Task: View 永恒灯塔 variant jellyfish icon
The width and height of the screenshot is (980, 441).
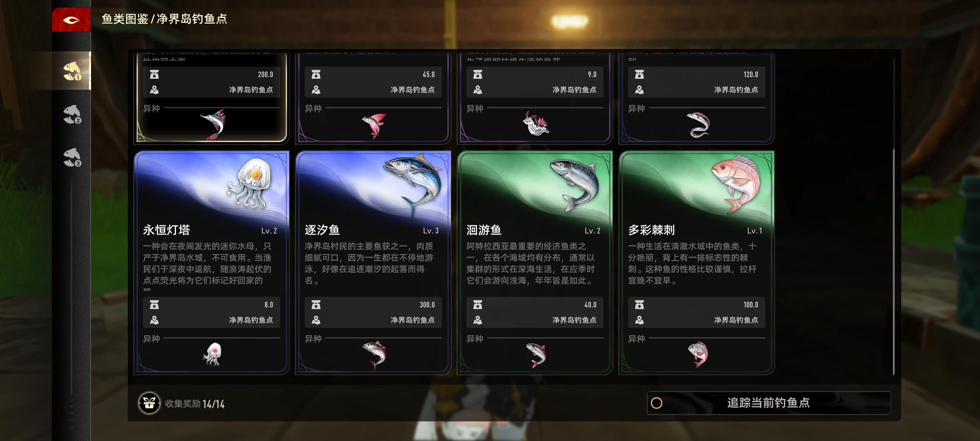Action: [x=212, y=354]
